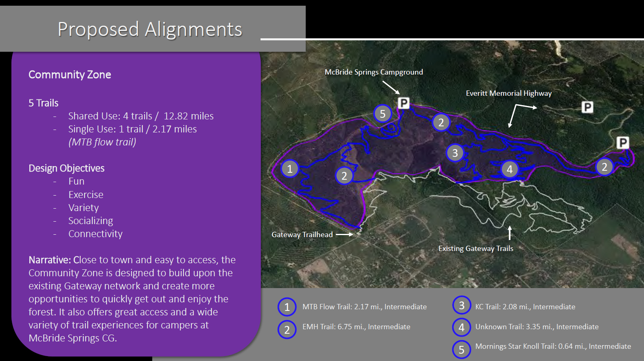
Task: Select map marker 5 near the campground
Action: click(383, 114)
